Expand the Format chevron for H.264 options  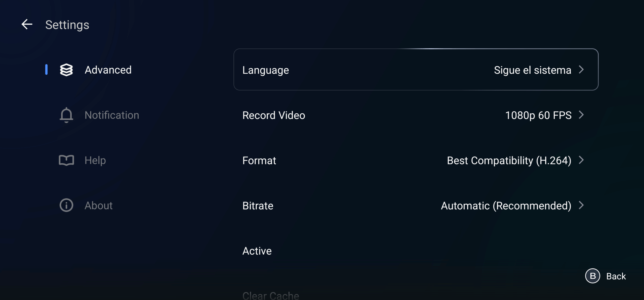coord(582,160)
